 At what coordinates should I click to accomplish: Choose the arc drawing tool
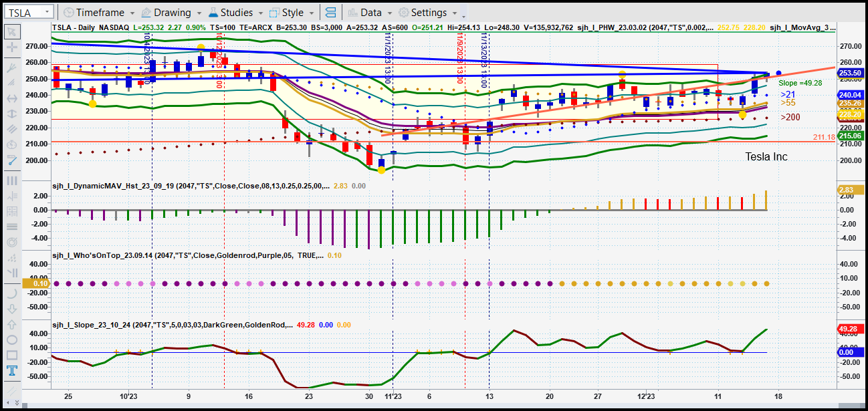[11, 293]
